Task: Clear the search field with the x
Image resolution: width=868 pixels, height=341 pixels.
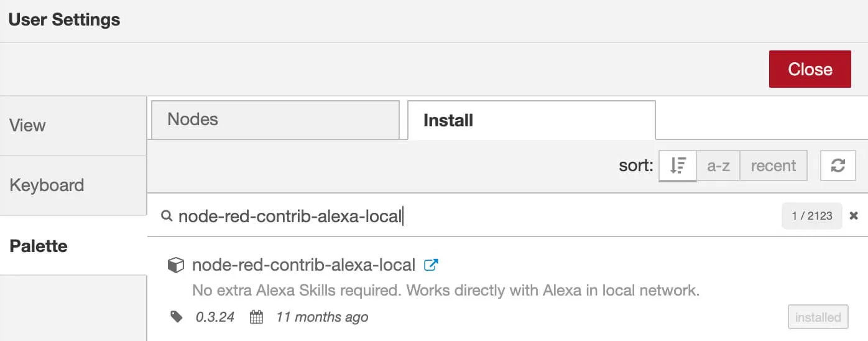Action: point(854,216)
